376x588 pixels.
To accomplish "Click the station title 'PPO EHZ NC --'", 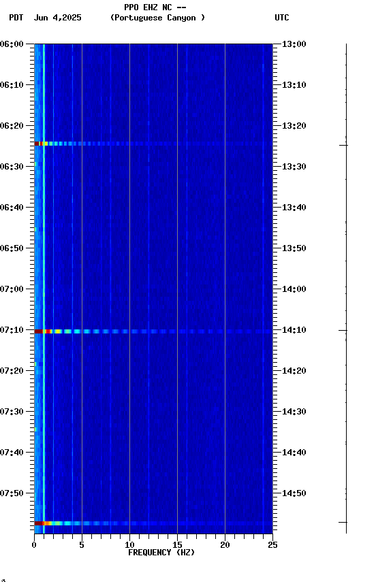I will [155, 7].
